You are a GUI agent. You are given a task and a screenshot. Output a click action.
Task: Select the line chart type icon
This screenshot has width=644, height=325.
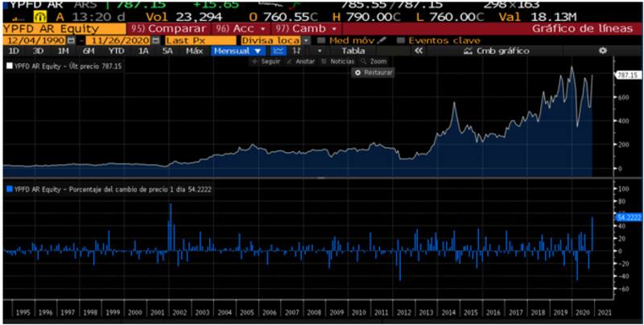(279, 51)
